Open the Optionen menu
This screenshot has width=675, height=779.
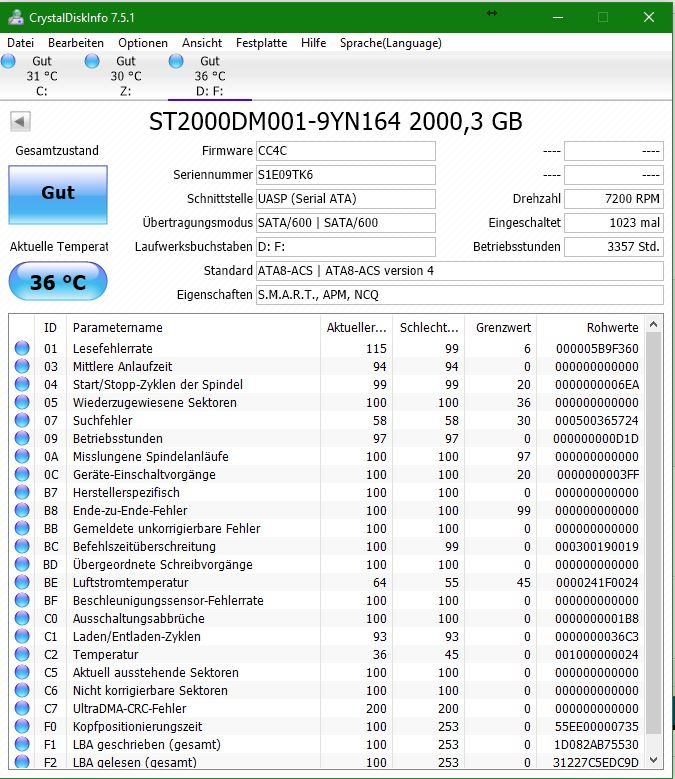coord(143,43)
